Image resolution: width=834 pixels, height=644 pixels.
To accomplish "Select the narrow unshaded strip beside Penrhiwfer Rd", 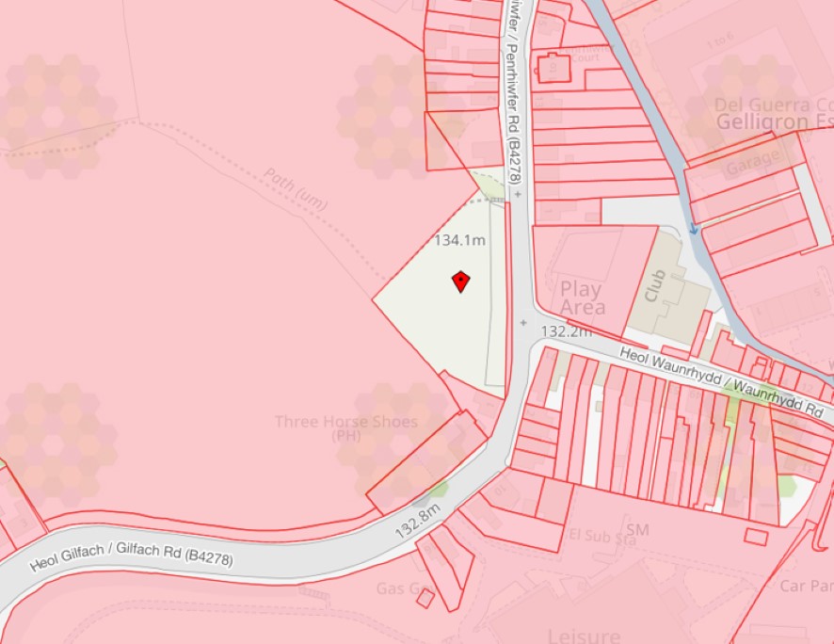I will point(496,294).
